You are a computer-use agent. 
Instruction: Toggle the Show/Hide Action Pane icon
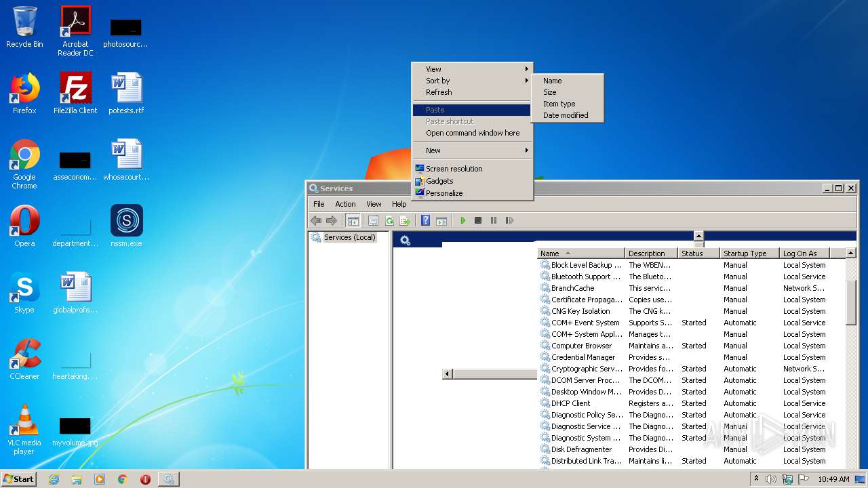(441, 220)
